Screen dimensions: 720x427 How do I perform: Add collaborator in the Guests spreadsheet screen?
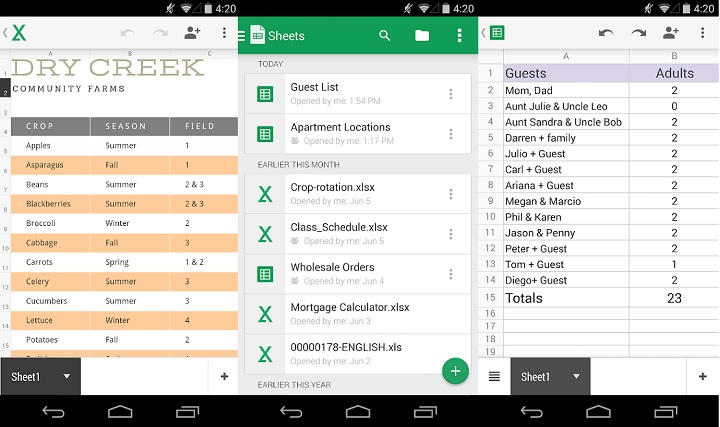[671, 33]
